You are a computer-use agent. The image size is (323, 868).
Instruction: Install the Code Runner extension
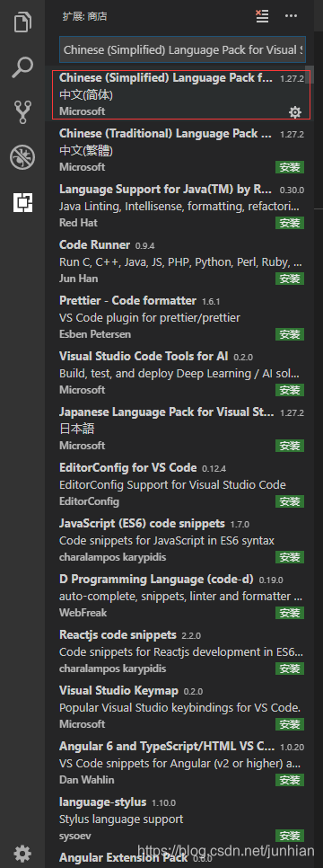[290, 279]
